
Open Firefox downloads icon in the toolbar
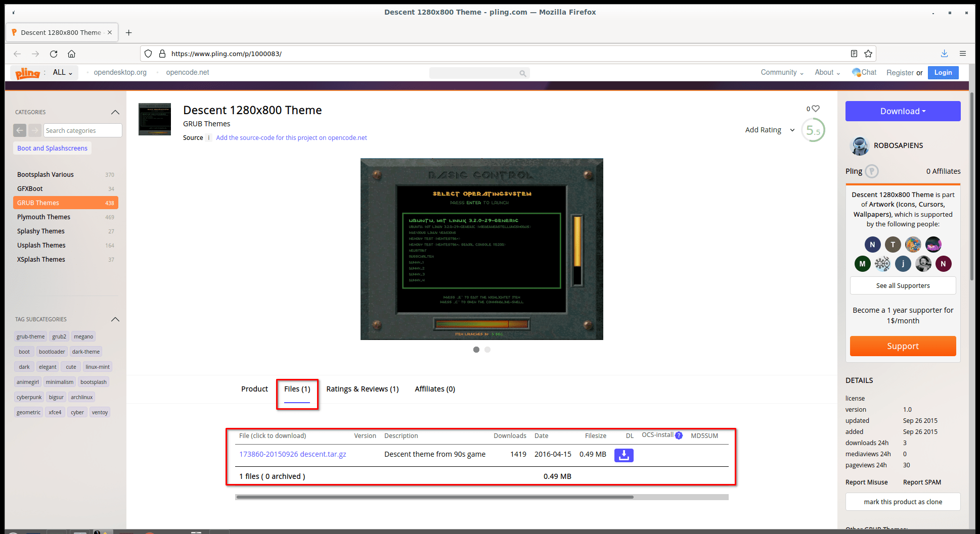tap(944, 53)
